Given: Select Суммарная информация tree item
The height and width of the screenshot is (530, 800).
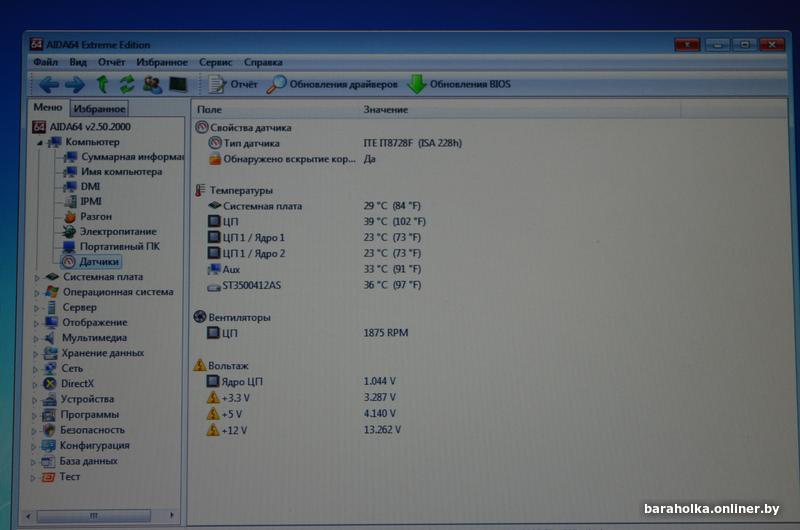Looking at the screenshot, I should click(124, 157).
